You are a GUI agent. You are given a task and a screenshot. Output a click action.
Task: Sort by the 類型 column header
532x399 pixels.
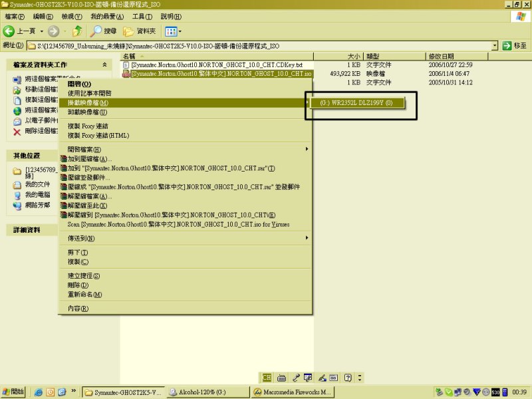point(394,57)
